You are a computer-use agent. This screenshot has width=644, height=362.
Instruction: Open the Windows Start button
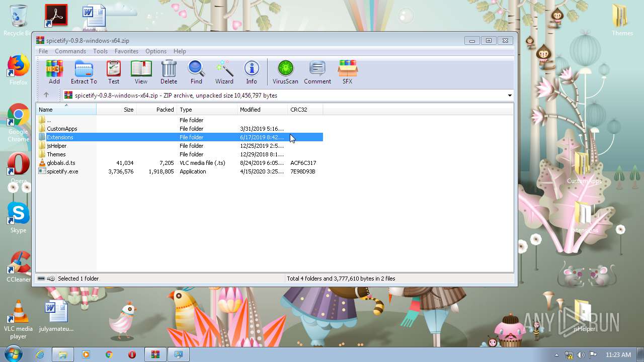[14, 354]
